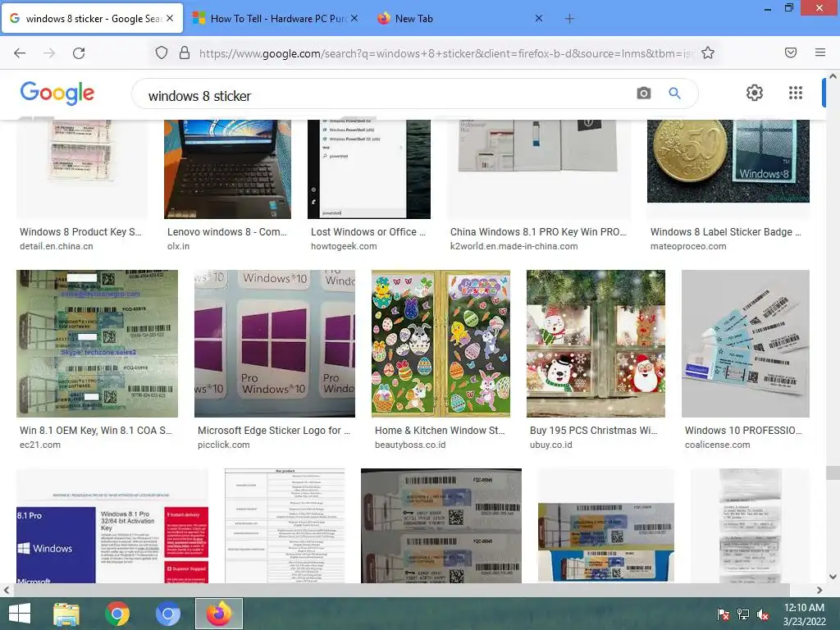Open the Windows 8 Product Key result
Viewport: 840px width, 630px height.
coord(80,232)
